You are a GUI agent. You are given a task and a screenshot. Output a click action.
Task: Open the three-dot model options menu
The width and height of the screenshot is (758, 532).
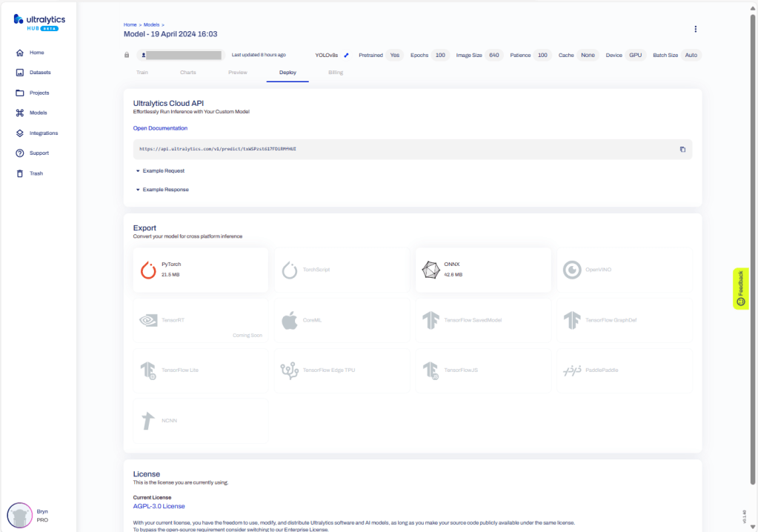(x=695, y=29)
